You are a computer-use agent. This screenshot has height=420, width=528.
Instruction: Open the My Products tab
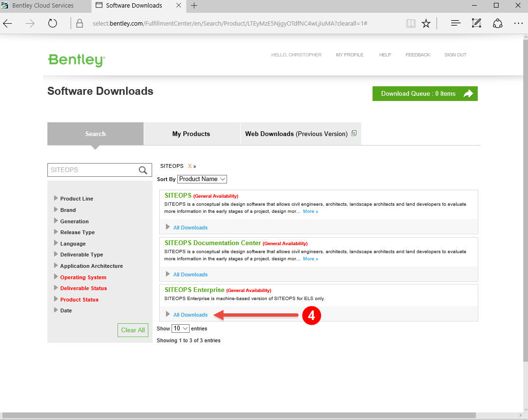click(191, 134)
